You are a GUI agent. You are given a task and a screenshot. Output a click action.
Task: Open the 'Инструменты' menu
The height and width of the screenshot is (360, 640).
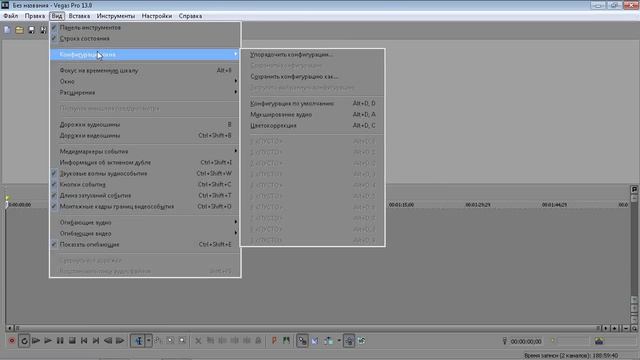coord(116,16)
